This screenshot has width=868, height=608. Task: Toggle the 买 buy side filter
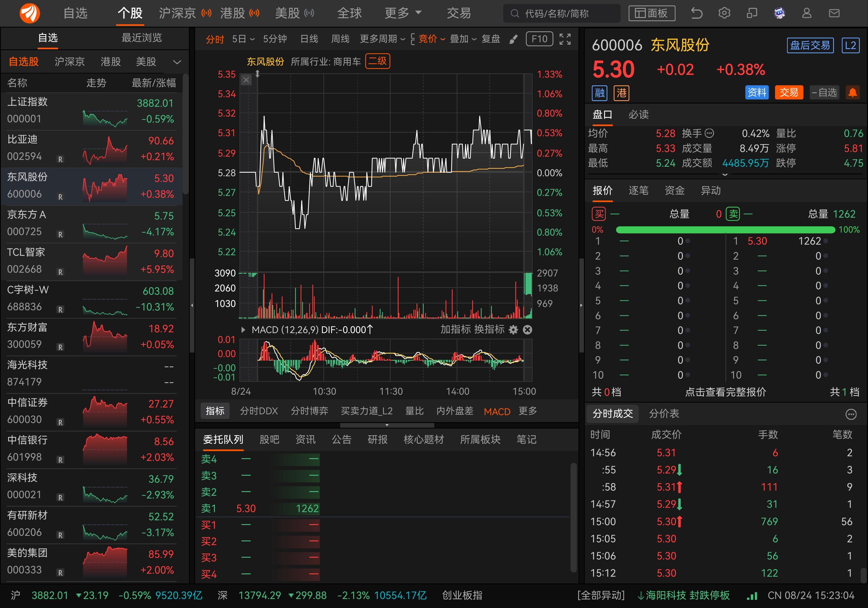(599, 214)
